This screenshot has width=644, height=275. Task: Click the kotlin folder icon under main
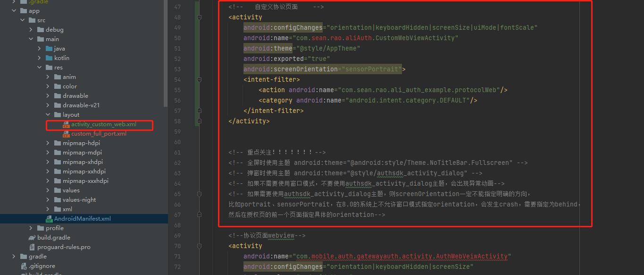[48, 58]
